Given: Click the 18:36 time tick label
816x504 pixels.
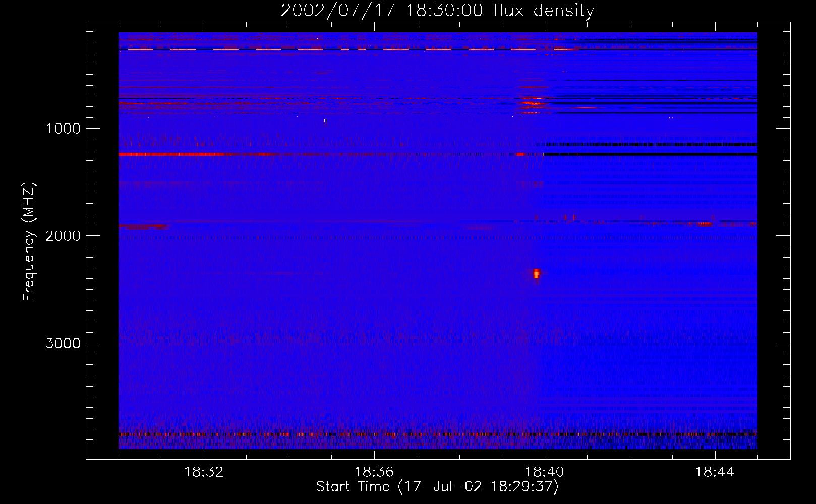Looking at the screenshot, I should 374,472.
